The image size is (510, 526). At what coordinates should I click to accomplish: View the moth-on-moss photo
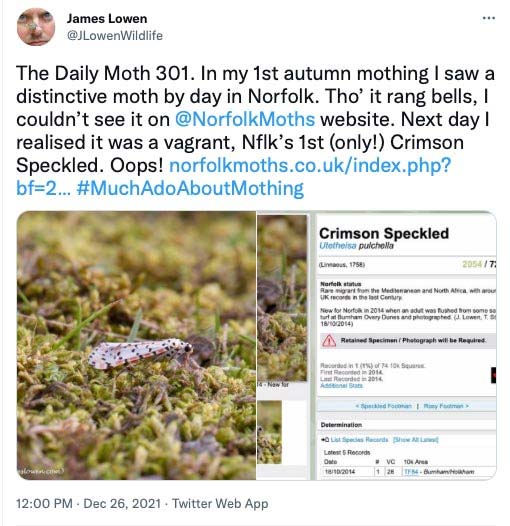pos(136,345)
